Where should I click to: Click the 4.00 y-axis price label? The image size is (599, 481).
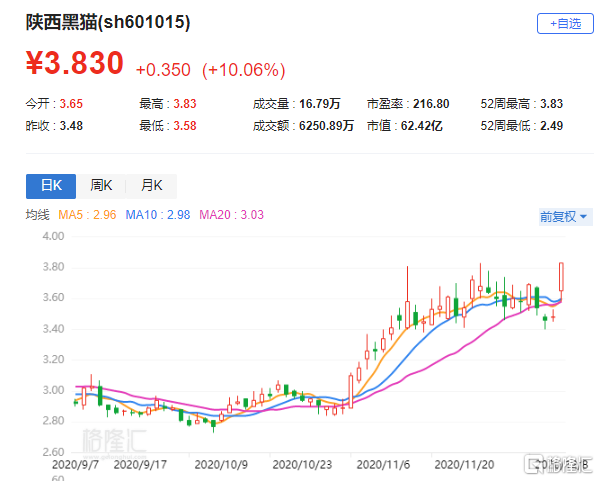point(53,236)
